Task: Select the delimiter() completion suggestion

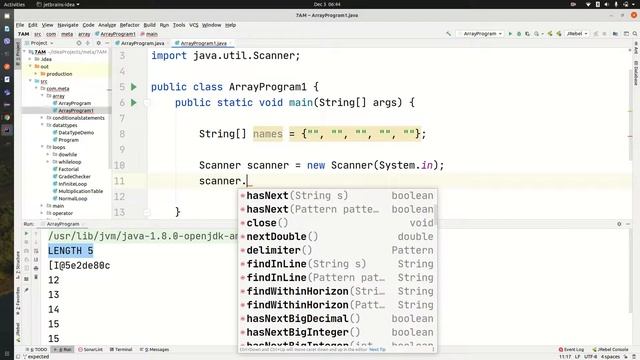Action: tap(338, 251)
